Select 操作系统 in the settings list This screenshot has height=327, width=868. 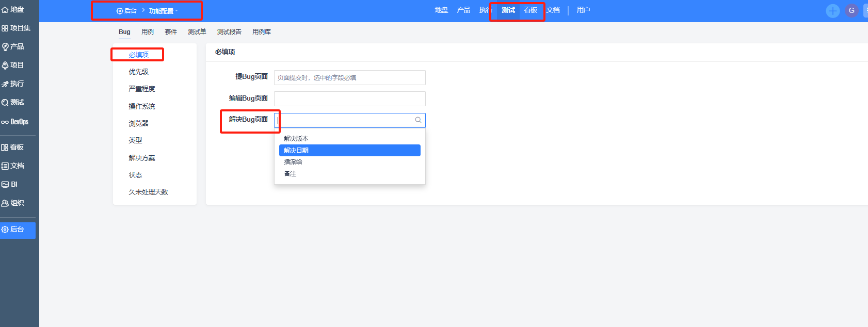tap(142, 106)
